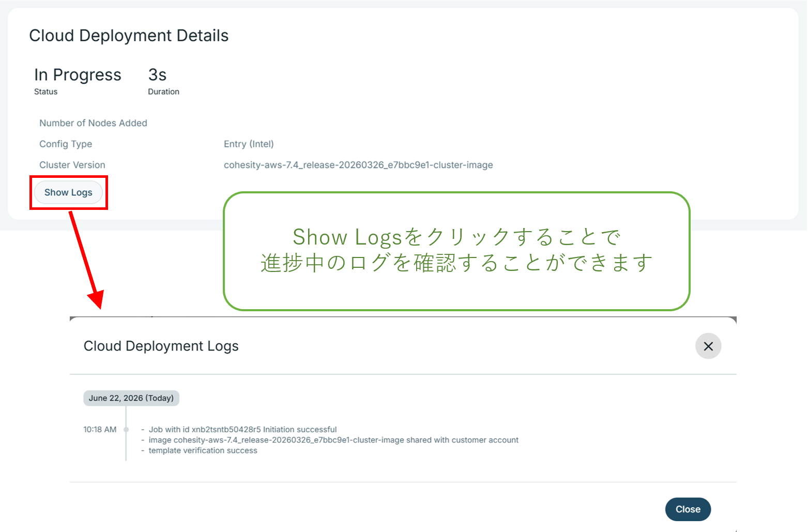Click the Cloud Deployment Details heading
The image size is (808, 532).
pyautogui.click(x=129, y=36)
